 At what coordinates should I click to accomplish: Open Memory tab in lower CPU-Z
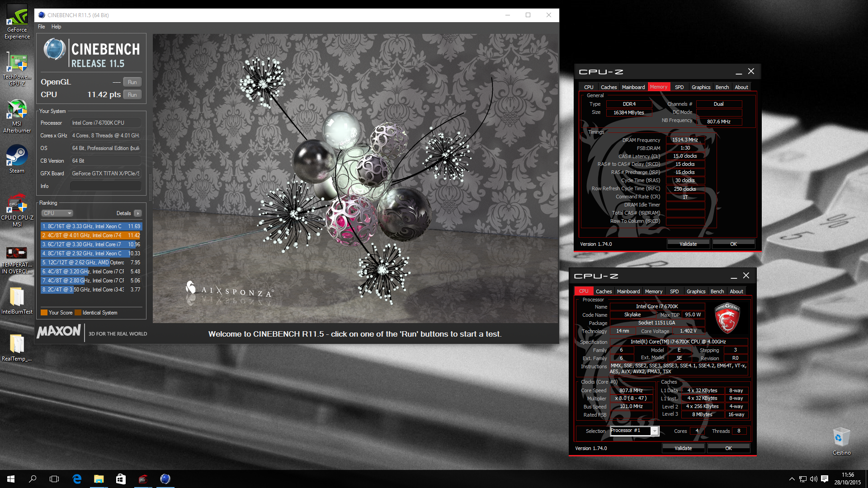tap(654, 291)
